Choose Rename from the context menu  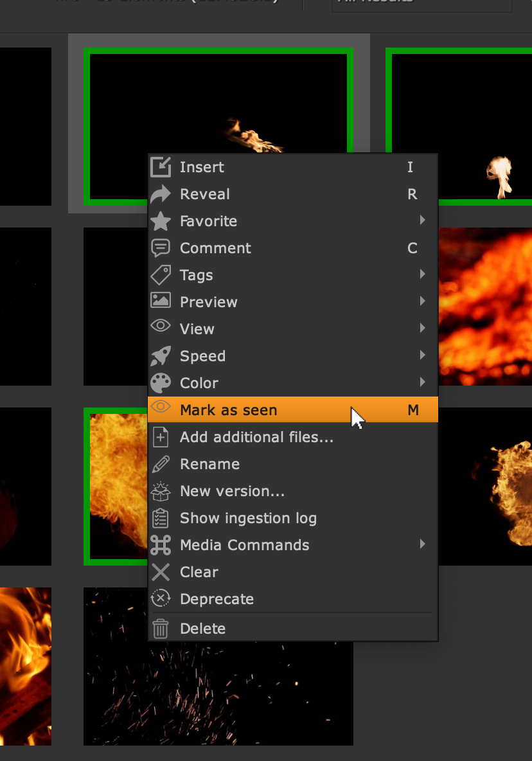click(x=209, y=464)
